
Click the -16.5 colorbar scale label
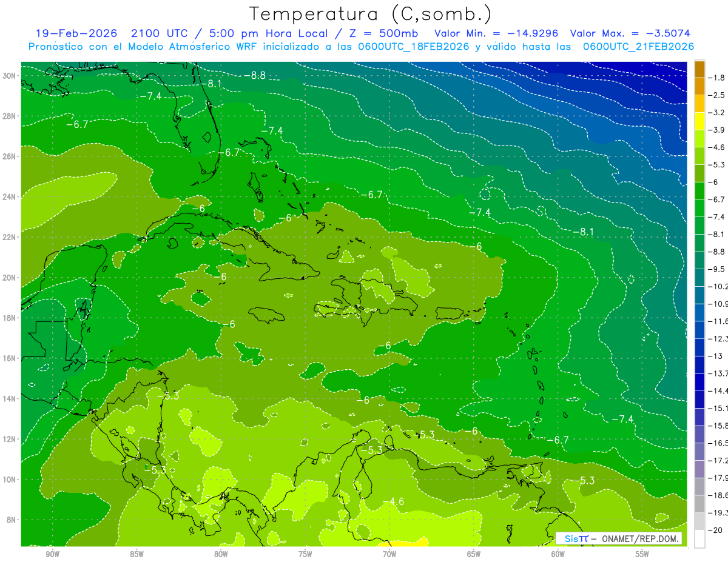point(718,443)
